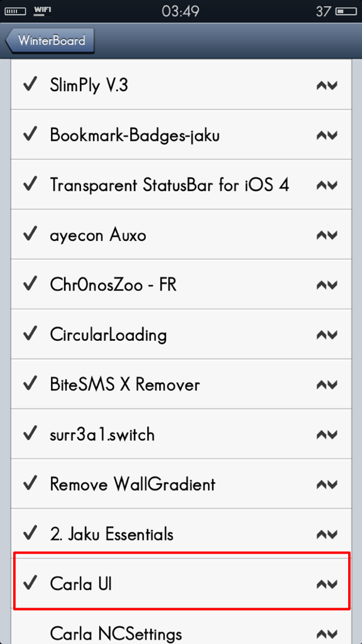Tap reorder handle for Chr0nosZoo - FR
Viewport: 362px width, 644px height.
pyautogui.click(x=327, y=285)
